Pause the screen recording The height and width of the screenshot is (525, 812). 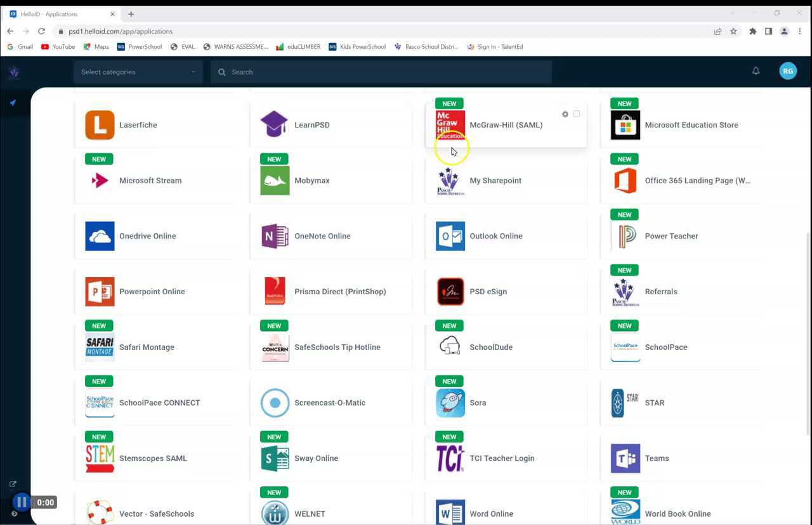[x=22, y=502]
